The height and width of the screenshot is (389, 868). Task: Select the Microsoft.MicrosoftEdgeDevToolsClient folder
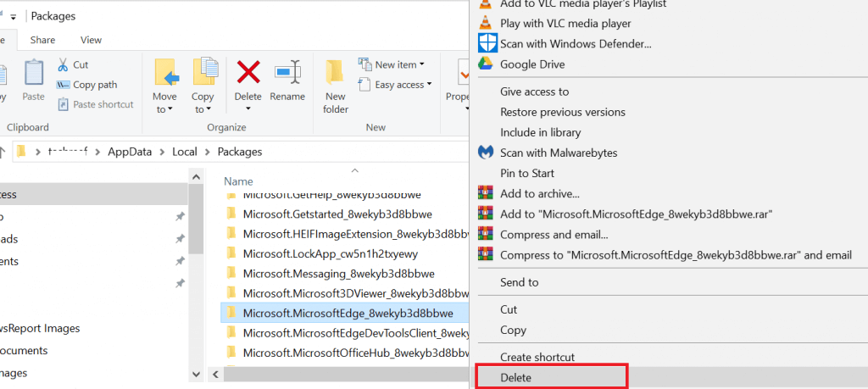pyautogui.click(x=355, y=333)
